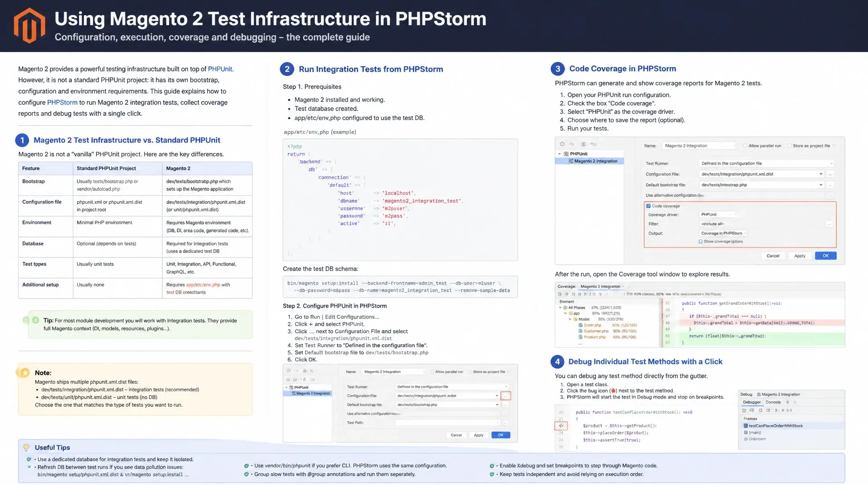This screenshot has height=485, width=868.
Task: Click the Filter '<include all>' field
Action: coord(762,224)
